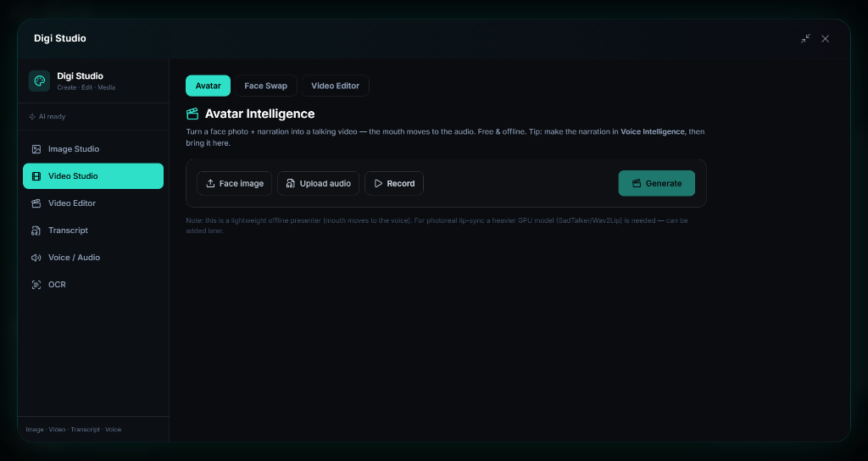
Task: Switch to the Avatar tab
Action: [209, 86]
